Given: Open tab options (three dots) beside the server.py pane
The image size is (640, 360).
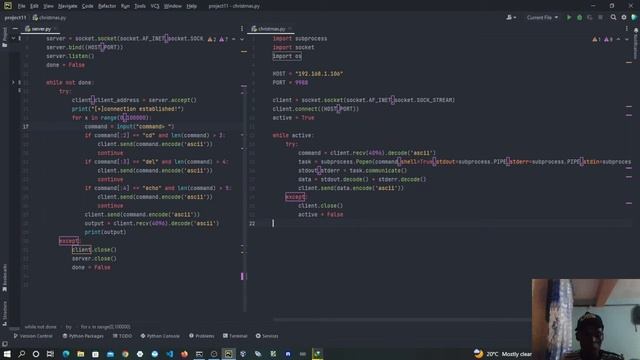Looking at the screenshot, I should click(x=242, y=29).
